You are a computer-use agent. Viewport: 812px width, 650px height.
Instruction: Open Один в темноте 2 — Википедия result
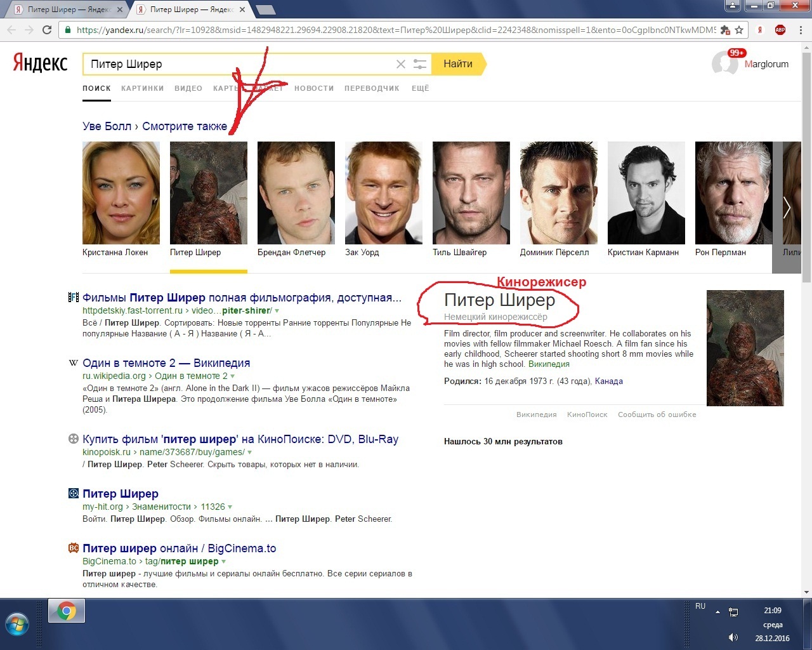(166, 363)
